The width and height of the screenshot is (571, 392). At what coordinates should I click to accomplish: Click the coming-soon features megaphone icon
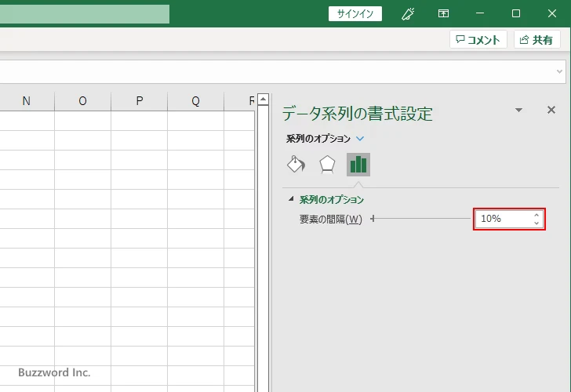pyautogui.click(x=408, y=14)
